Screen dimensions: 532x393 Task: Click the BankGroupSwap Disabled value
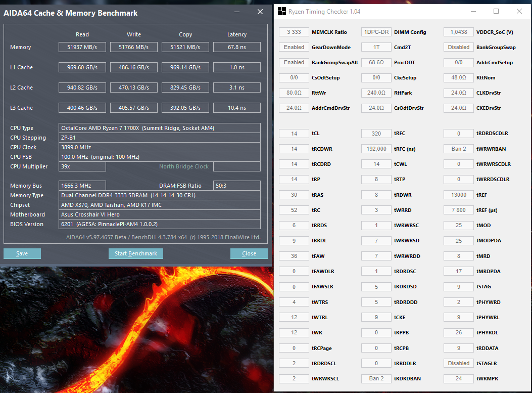pos(459,47)
